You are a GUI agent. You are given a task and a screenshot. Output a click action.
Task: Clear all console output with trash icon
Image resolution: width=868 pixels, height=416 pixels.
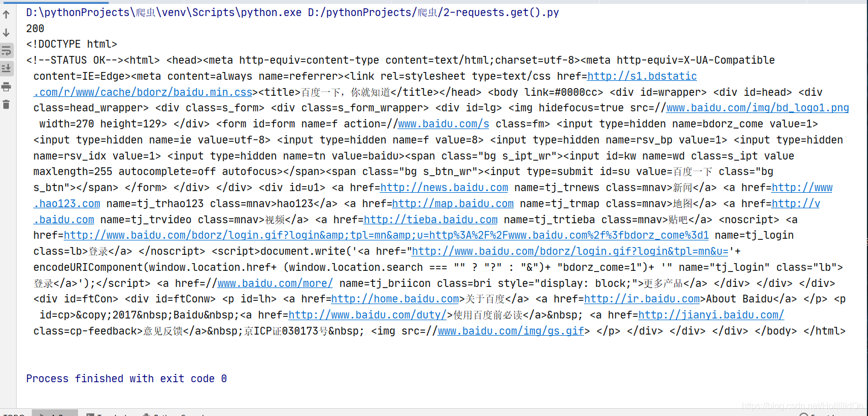click(7, 104)
